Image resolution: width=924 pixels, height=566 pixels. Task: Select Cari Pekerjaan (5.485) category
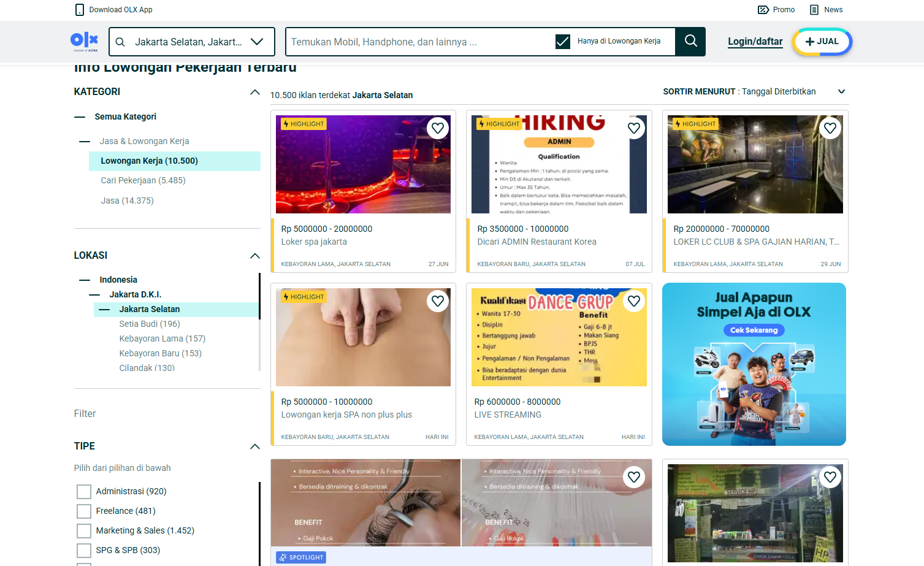tap(143, 180)
